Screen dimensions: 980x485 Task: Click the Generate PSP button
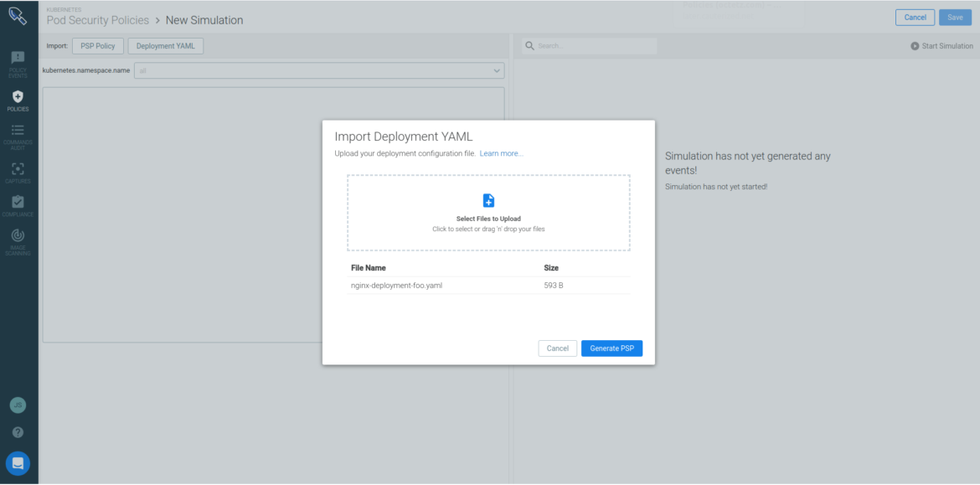[x=612, y=348]
